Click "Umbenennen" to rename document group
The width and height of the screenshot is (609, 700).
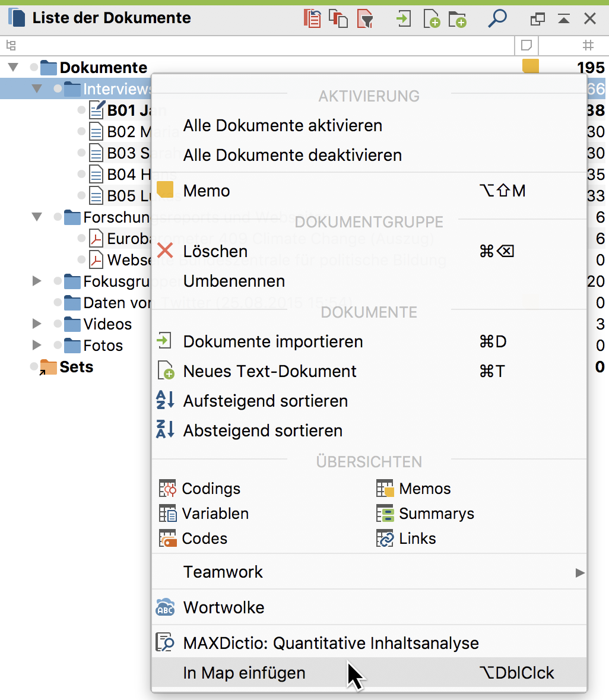pos(234,281)
